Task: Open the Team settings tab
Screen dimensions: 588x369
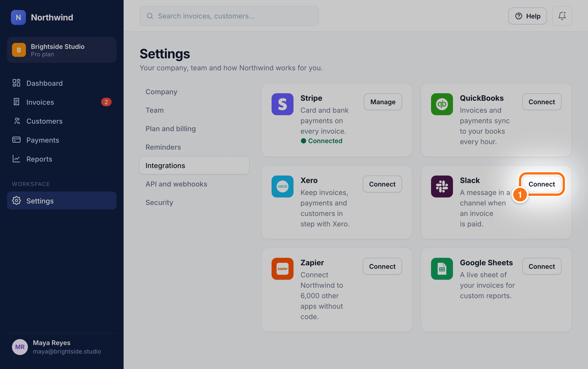Action: coord(194,110)
